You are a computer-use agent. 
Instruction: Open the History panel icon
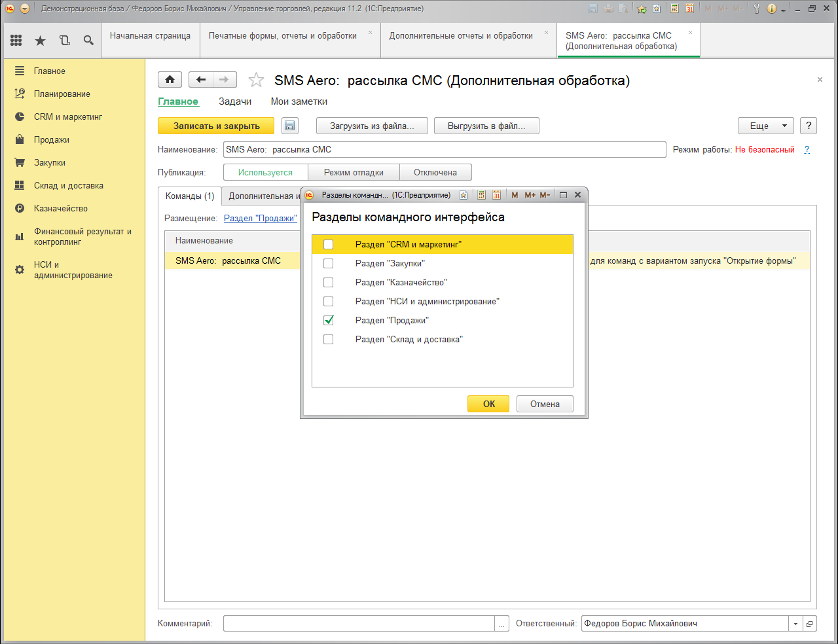(65, 41)
